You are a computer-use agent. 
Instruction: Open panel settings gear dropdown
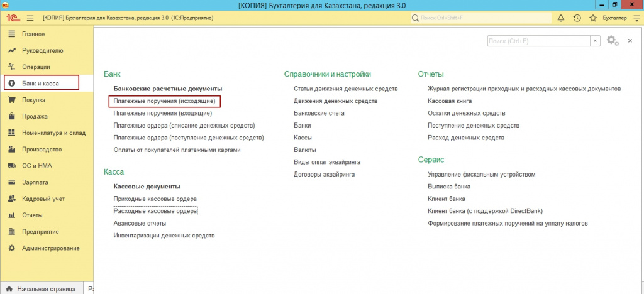613,41
